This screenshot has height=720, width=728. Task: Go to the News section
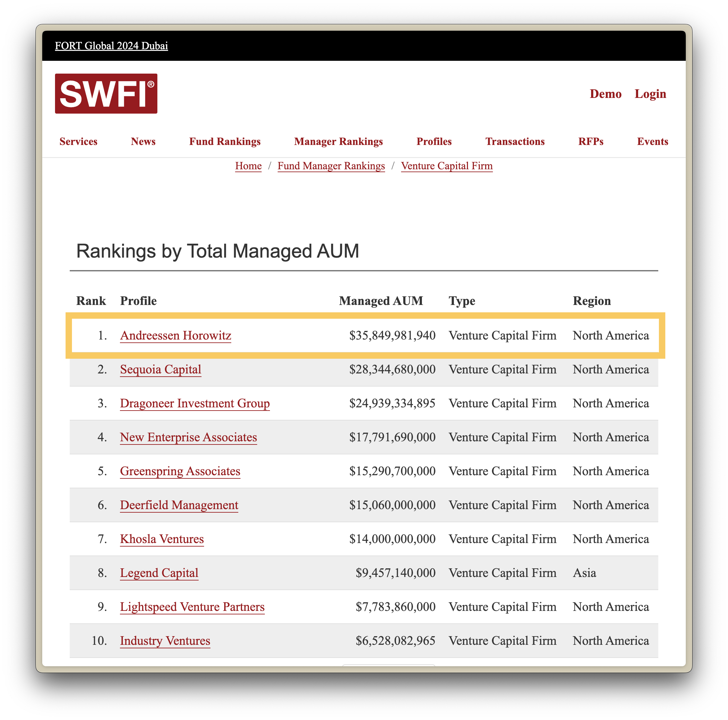click(143, 141)
